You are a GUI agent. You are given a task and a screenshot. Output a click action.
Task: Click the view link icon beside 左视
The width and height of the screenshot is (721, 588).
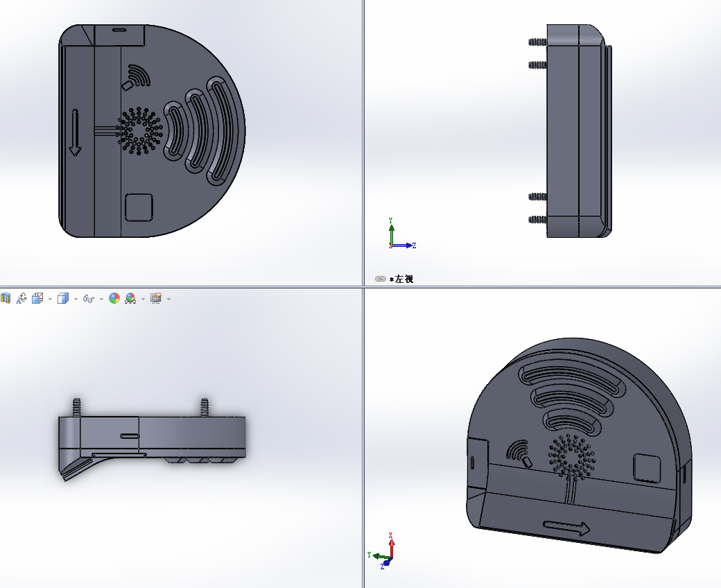(x=381, y=279)
